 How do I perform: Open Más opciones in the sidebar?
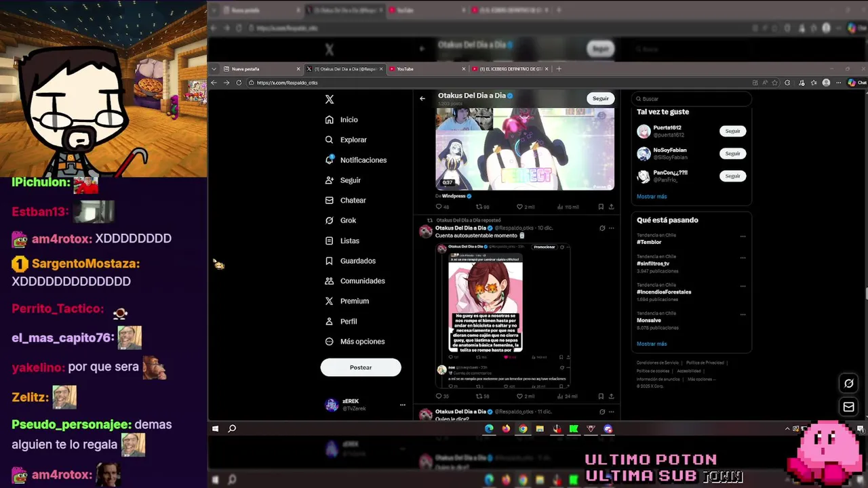click(355, 342)
